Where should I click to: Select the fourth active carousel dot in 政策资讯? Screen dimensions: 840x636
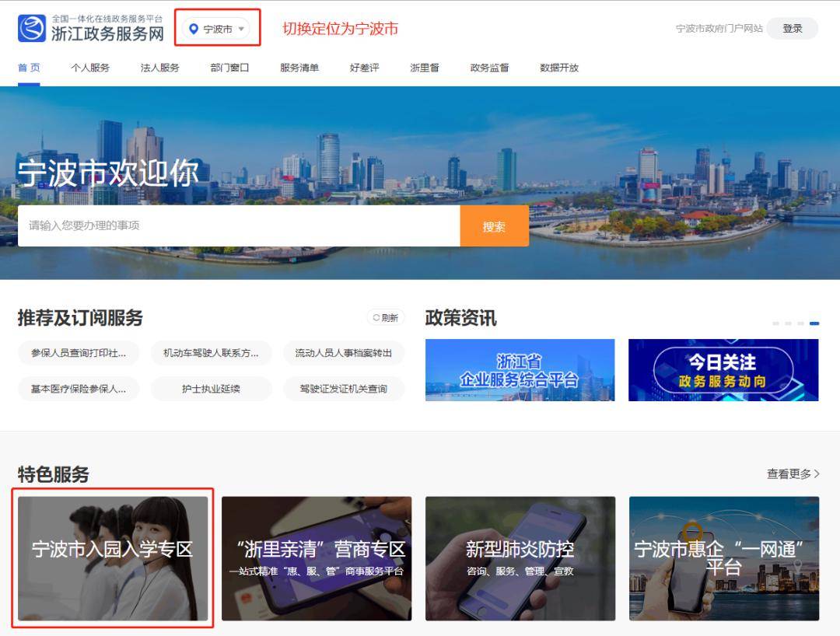(814, 323)
